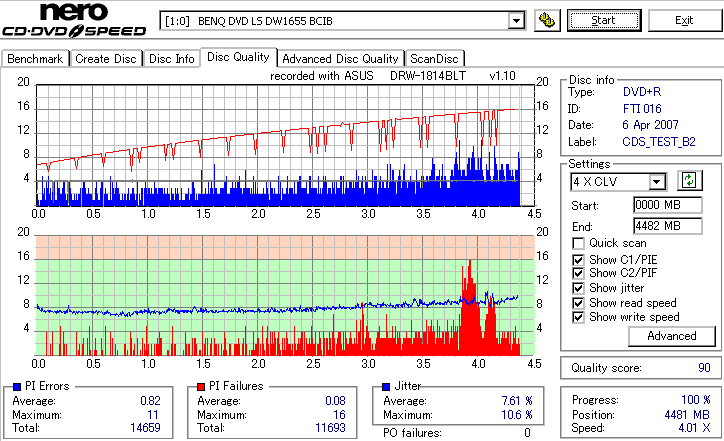This screenshot has height=441, width=724.
Task: Disable Show write speed checkbox
Action: 578,317
